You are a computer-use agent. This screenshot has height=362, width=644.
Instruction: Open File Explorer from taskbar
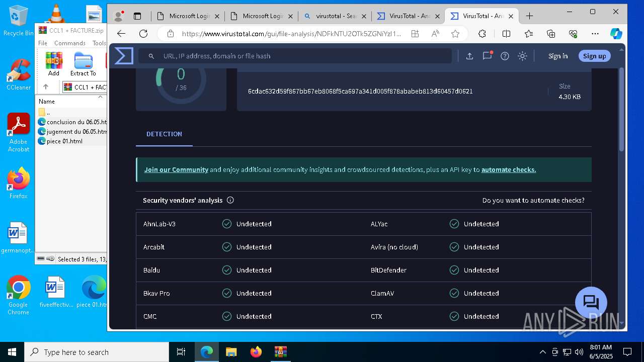pyautogui.click(x=231, y=352)
